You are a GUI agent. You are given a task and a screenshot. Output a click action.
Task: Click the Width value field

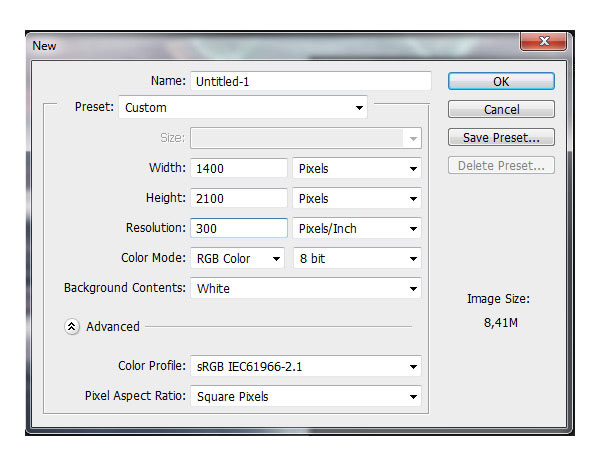(239, 169)
